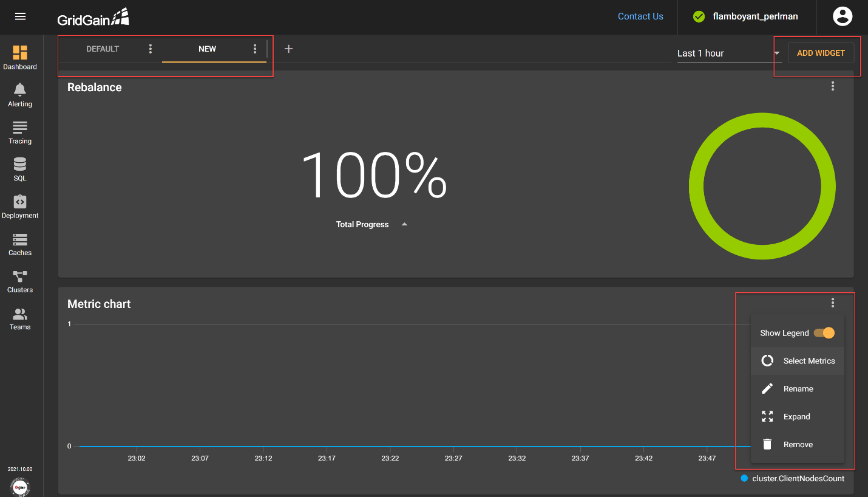Open the Rebalance widget options menu

pos(832,86)
